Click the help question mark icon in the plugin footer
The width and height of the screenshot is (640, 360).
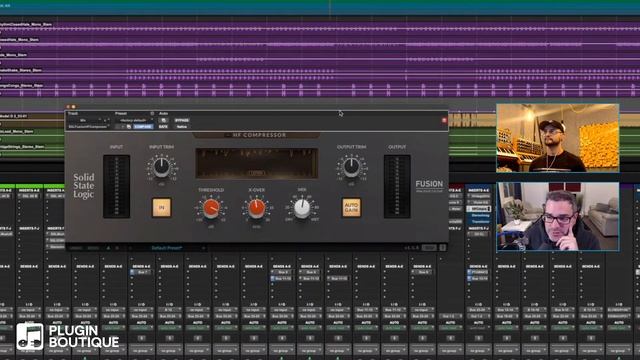[x=442, y=247]
